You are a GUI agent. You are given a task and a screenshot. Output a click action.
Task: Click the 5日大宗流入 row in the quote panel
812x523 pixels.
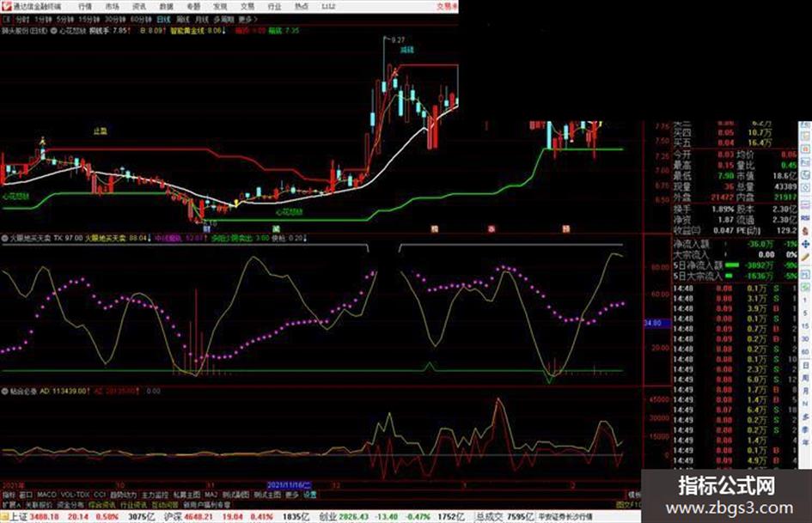tap(735, 276)
